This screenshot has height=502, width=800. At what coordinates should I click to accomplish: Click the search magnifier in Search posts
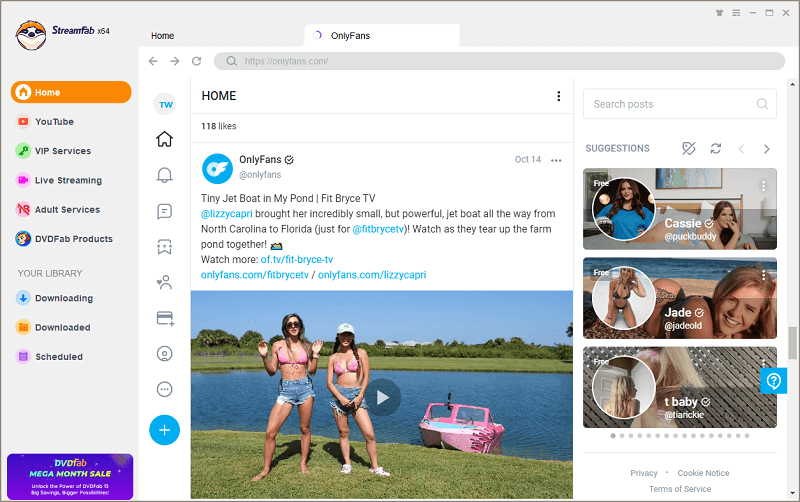click(x=762, y=104)
